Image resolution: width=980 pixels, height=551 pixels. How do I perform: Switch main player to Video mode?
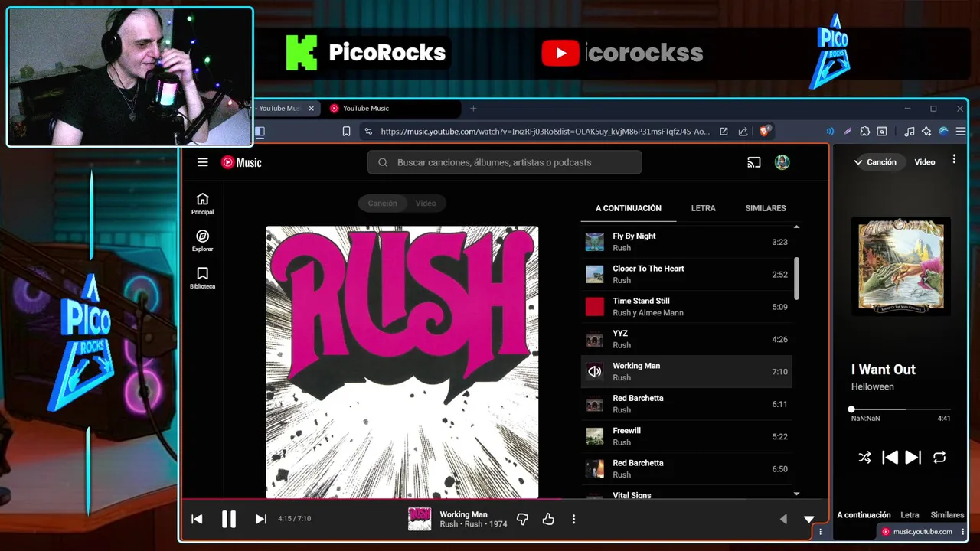426,203
